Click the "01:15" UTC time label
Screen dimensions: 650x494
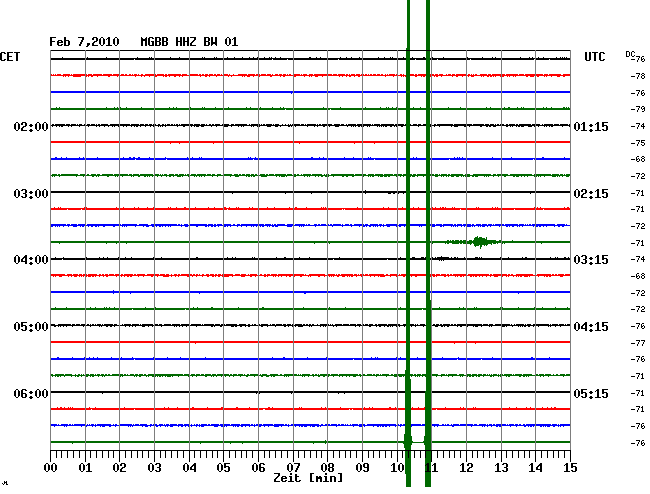click(x=591, y=126)
